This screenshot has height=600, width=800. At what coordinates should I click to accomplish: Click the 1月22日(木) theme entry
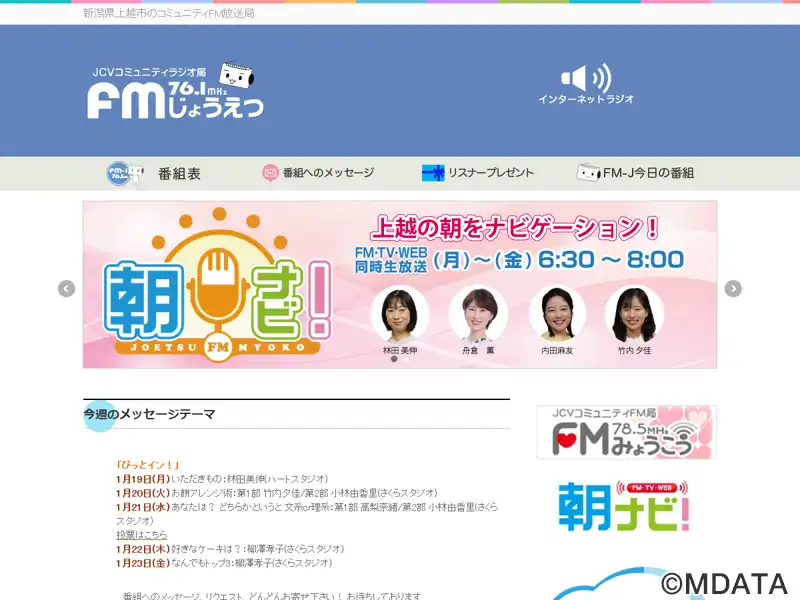pos(230,549)
